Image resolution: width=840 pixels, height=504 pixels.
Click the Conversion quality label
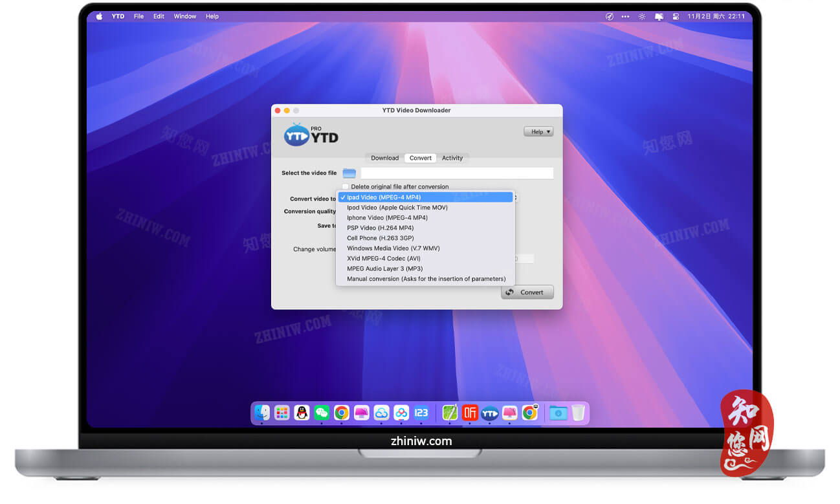309,212
